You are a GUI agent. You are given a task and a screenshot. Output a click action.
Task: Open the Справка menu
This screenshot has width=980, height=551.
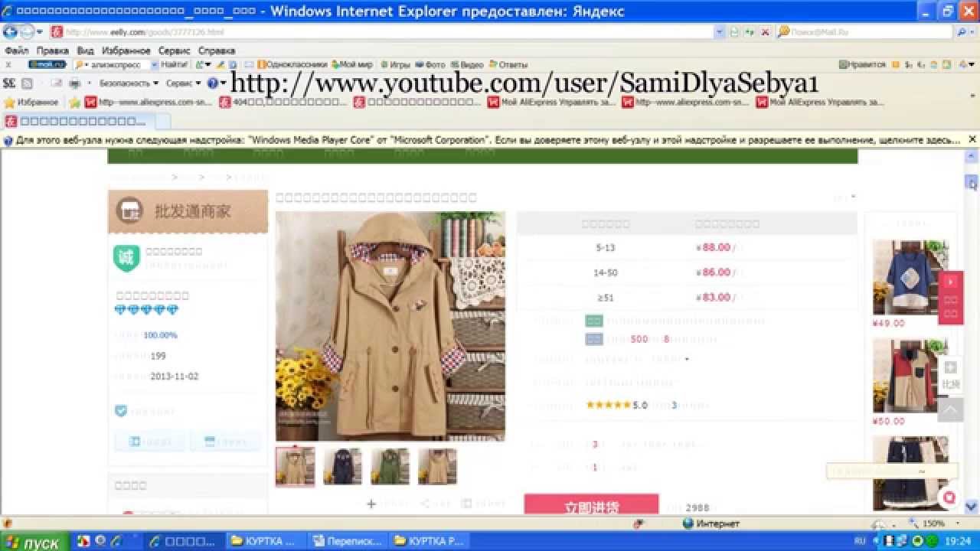(x=217, y=51)
